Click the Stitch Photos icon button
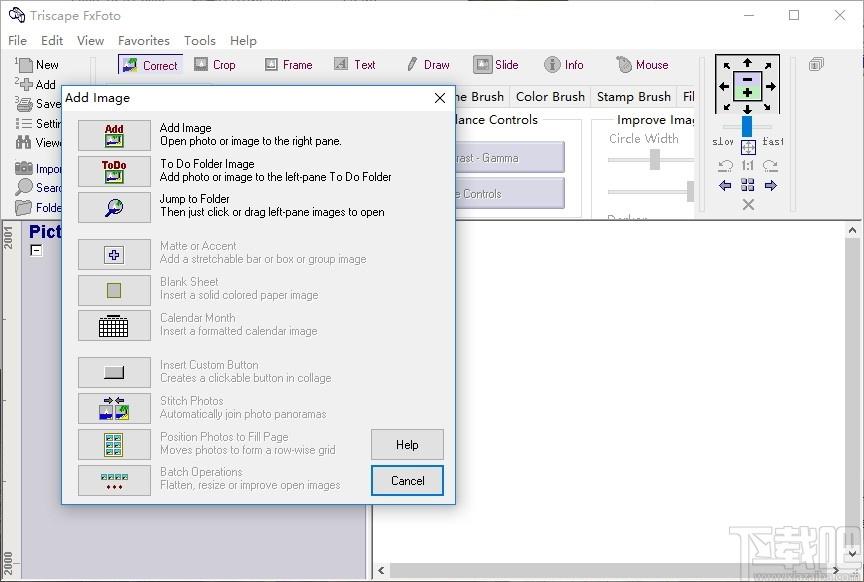The width and height of the screenshot is (864, 582). coord(114,408)
